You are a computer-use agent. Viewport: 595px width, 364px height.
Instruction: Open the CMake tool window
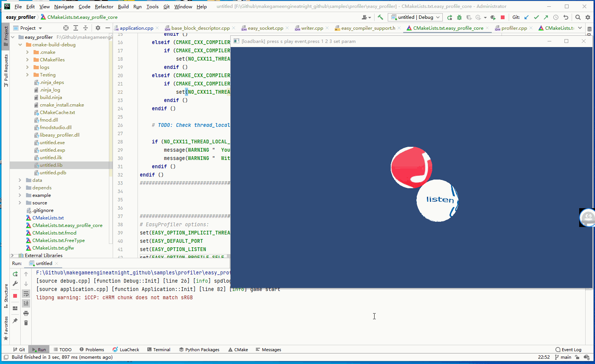(238, 350)
